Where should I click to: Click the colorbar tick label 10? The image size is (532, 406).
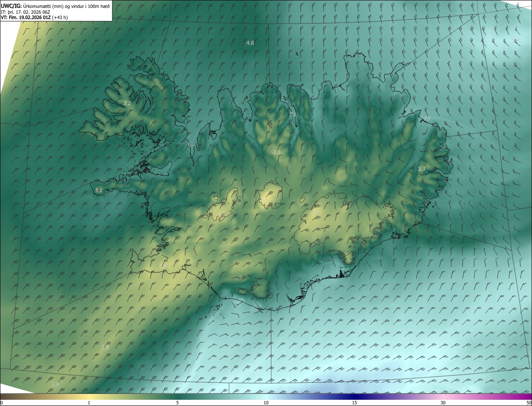pos(266,403)
